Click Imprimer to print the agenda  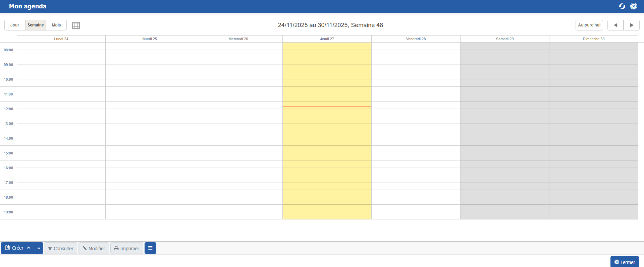click(126, 248)
